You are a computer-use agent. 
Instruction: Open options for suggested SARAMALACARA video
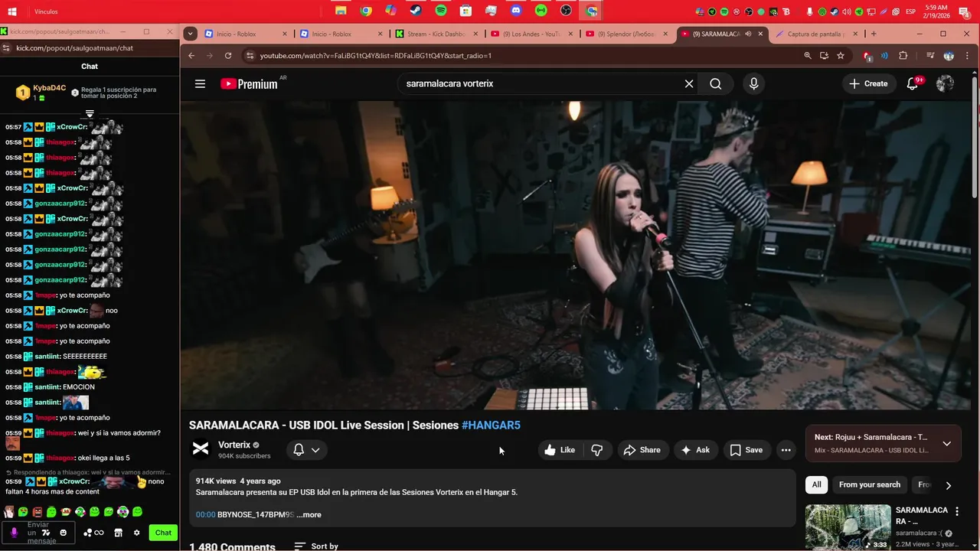[x=956, y=511]
